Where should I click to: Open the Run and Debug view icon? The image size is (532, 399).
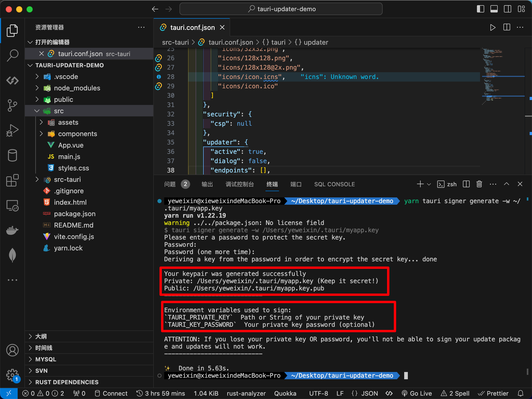point(12,130)
